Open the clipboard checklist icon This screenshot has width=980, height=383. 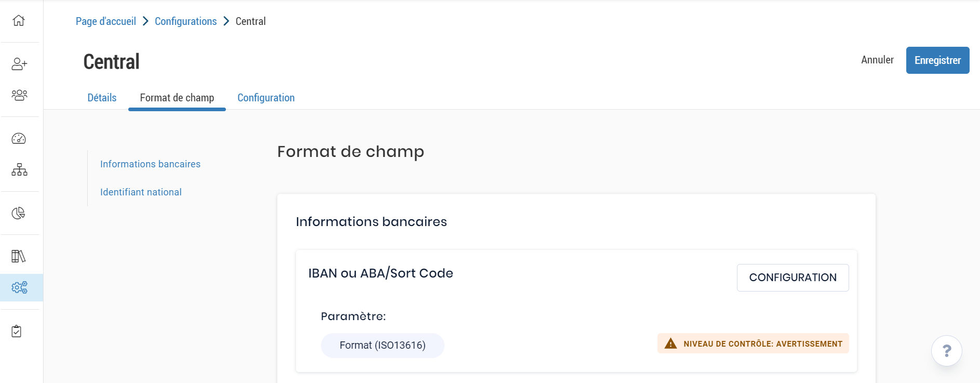[x=17, y=331]
